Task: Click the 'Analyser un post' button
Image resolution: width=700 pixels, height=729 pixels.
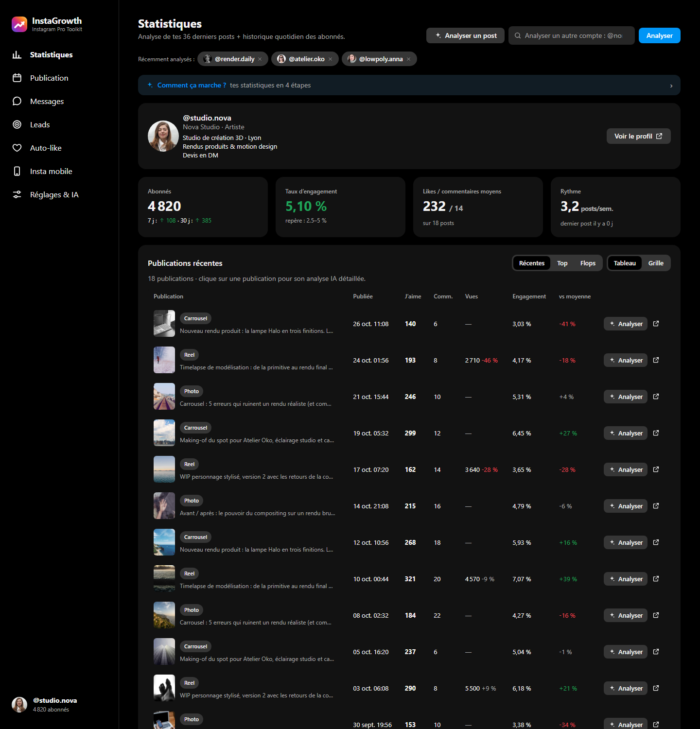Action: (x=466, y=35)
